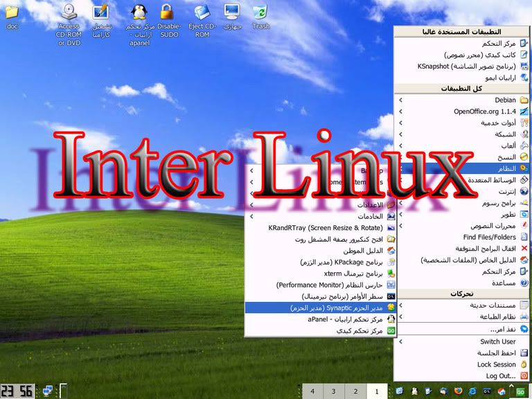Screen dimensions: 532x399
Task: Launch Firefox from the taskbar
Action: click(x=458, y=391)
